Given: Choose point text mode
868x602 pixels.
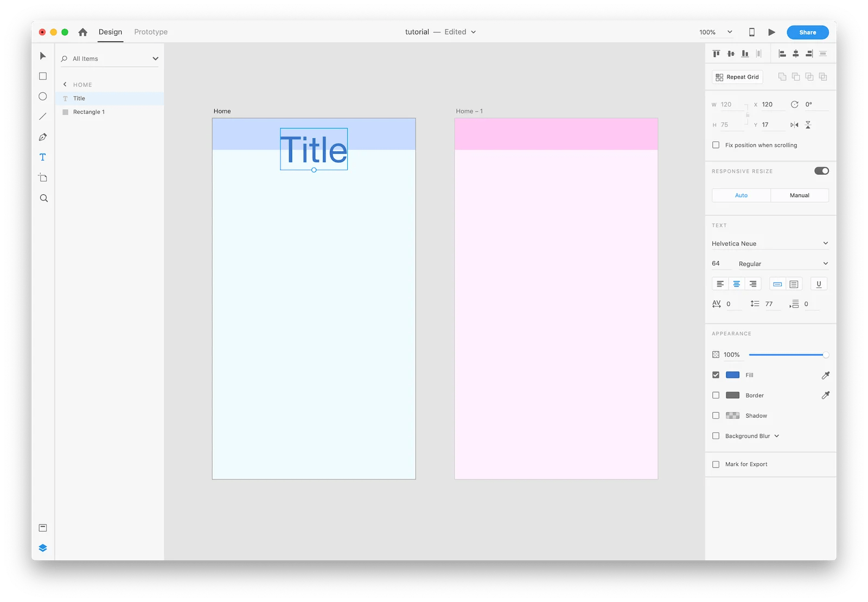Looking at the screenshot, I should coord(778,284).
